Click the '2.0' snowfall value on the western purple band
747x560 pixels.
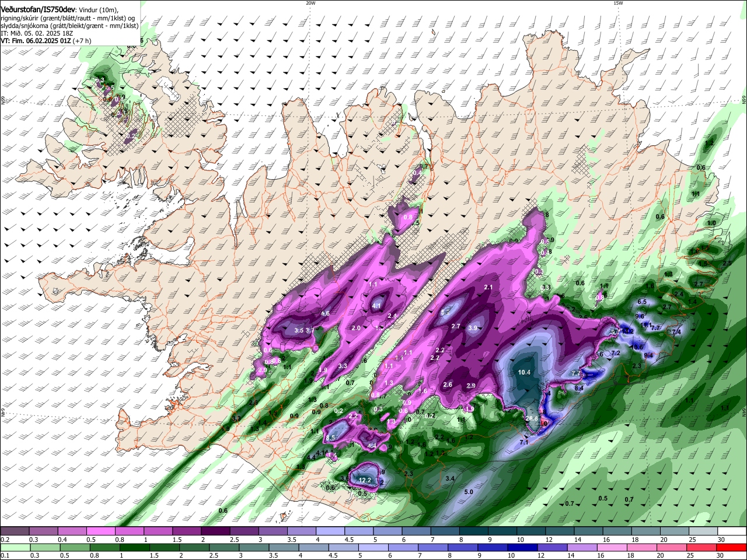tap(356, 328)
